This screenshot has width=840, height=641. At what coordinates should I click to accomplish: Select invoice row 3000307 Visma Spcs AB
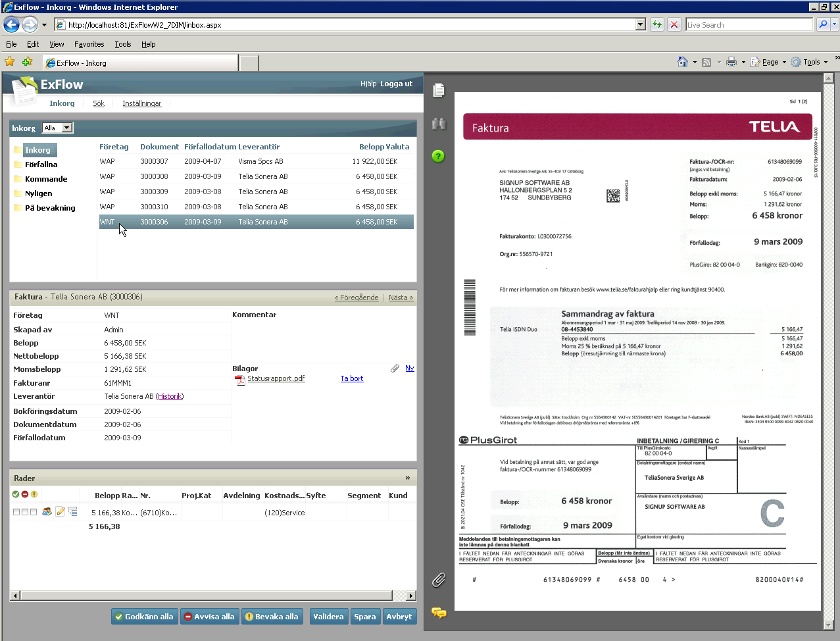[x=256, y=161]
